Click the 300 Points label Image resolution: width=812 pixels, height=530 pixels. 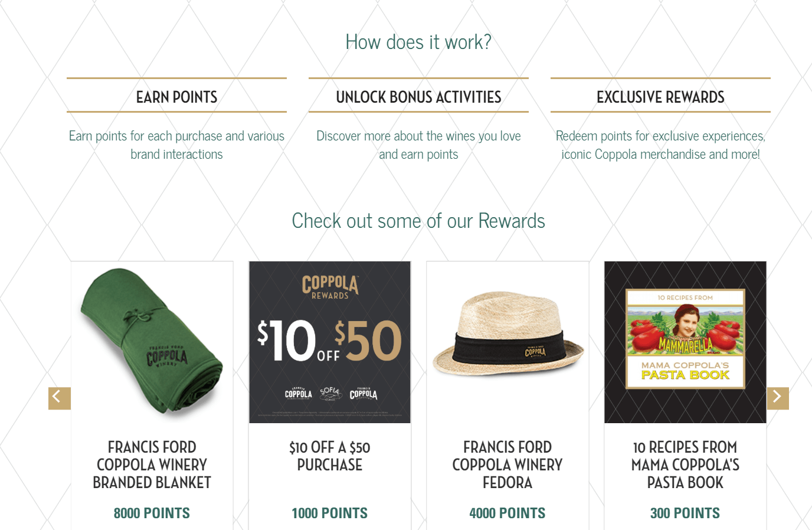click(685, 513)
